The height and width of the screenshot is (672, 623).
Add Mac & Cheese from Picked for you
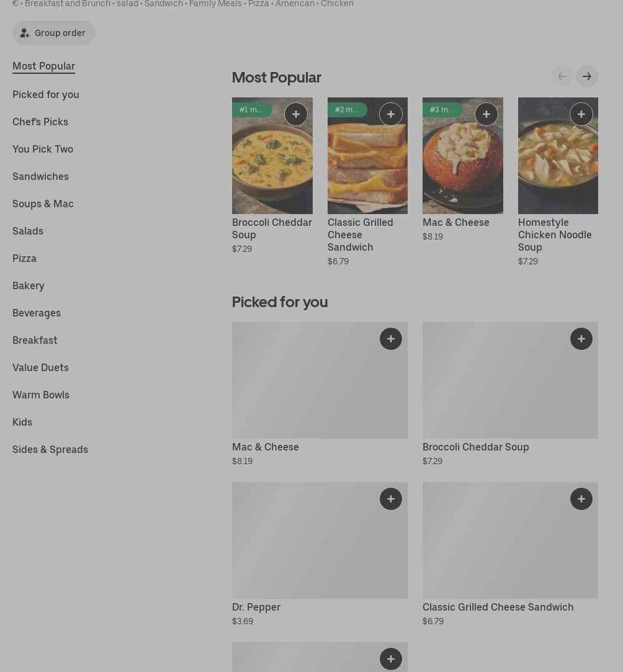[391, 339]
